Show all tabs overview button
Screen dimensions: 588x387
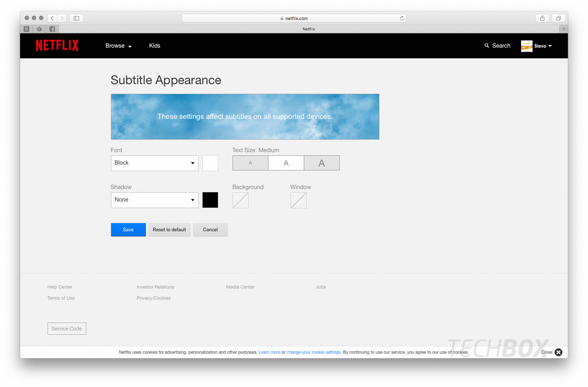tap(559, 18)
